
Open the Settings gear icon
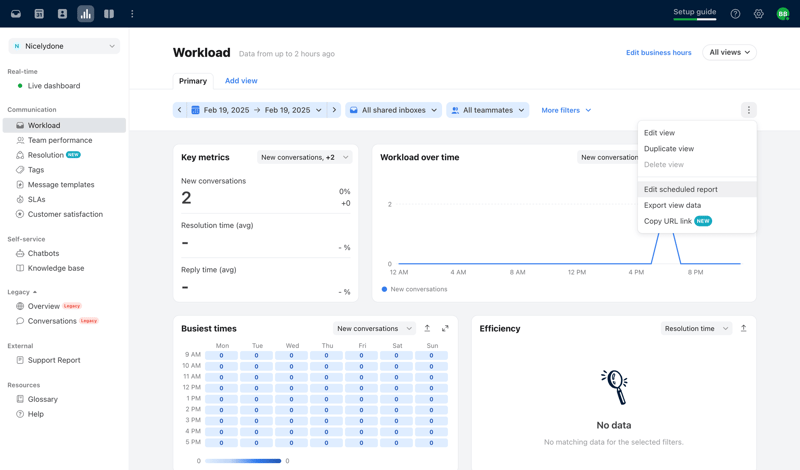click(x=759, y=14)
